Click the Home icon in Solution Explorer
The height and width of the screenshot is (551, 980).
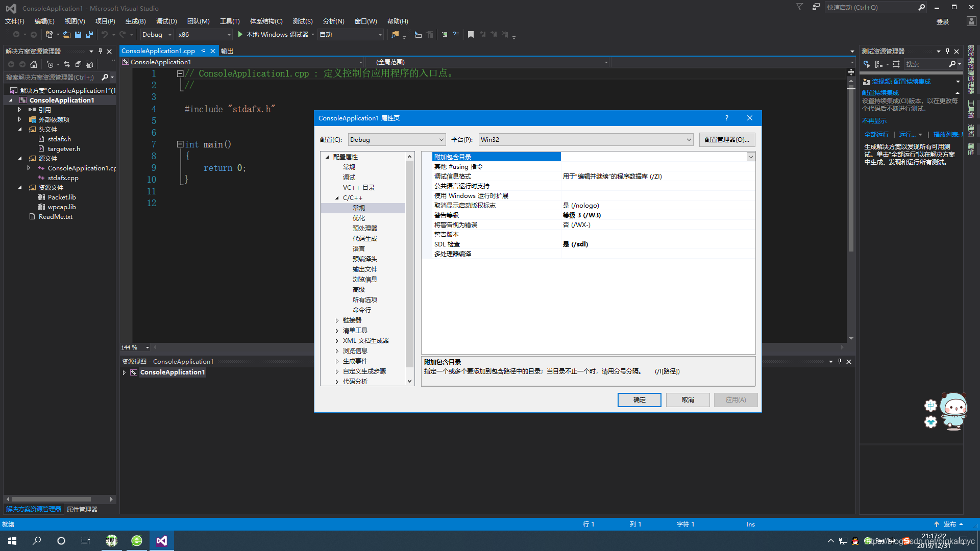(x=34, y=64)
